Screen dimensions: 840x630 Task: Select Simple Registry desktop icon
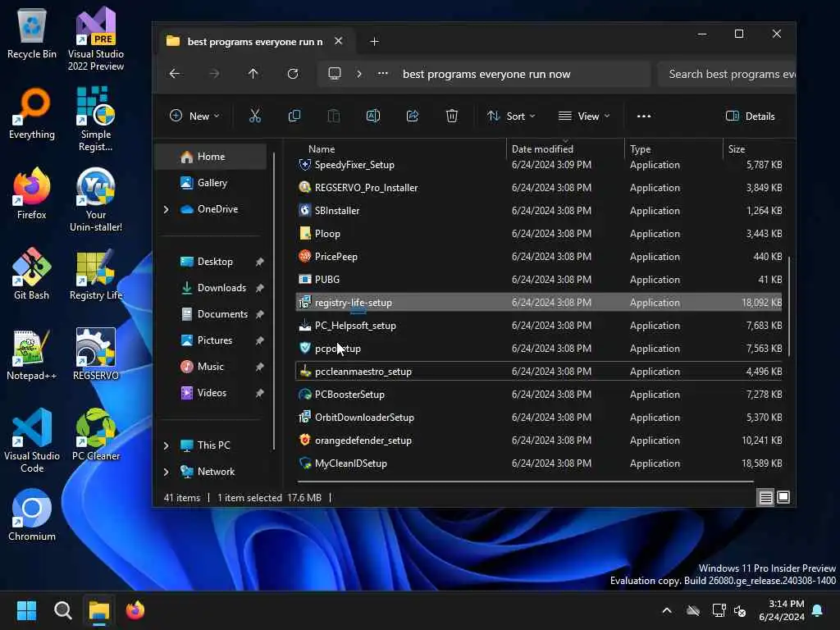click(x=96, y=119)
